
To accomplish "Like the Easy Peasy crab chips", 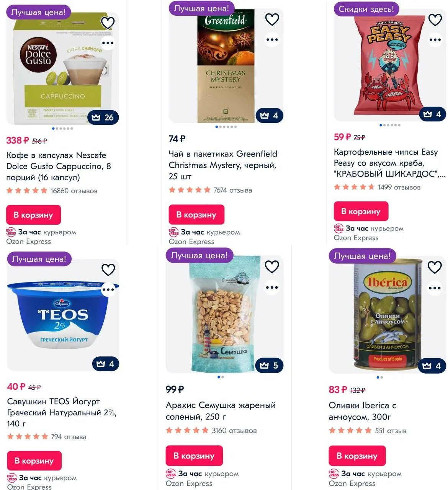I will (x=435, y=20).
